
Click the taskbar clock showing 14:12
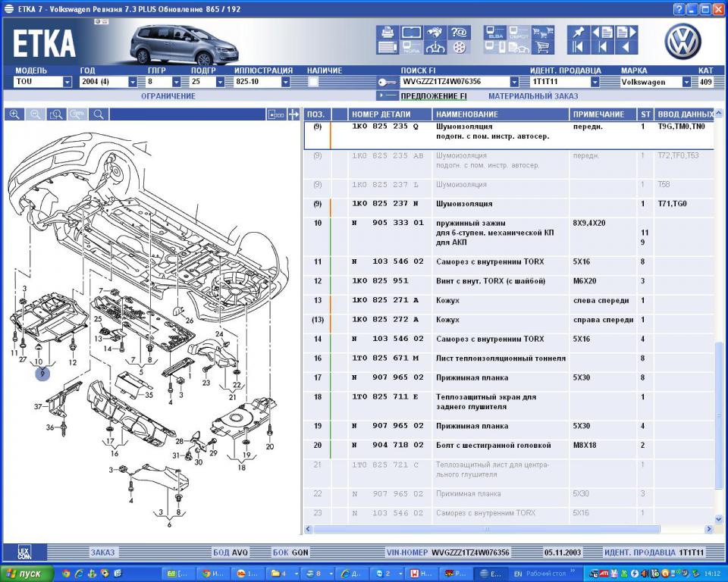(x=713, y=574)
